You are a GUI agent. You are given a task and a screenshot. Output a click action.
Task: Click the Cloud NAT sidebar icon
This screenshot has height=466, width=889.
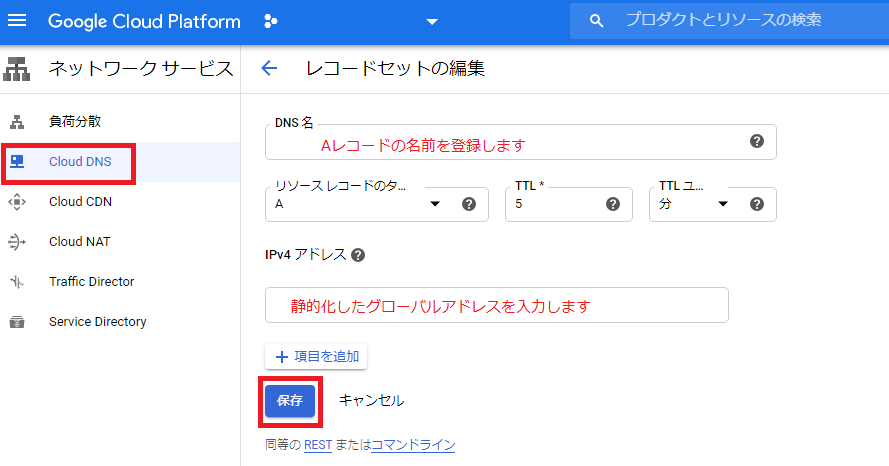pos(17,242)
